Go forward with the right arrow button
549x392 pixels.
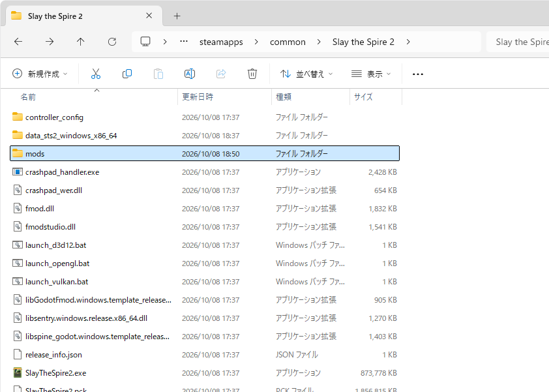point(50,42)
